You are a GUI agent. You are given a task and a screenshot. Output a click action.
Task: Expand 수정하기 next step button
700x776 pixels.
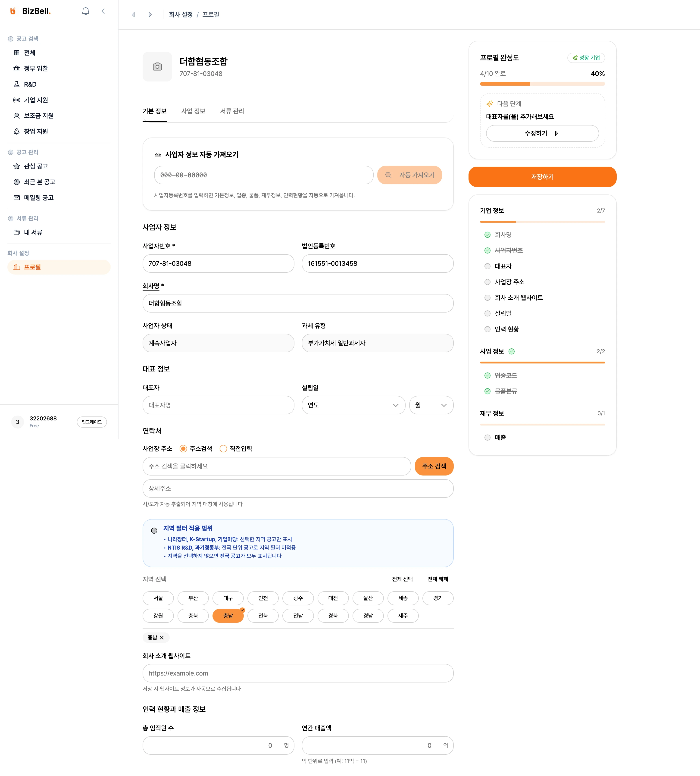click(x=542, y=134)
